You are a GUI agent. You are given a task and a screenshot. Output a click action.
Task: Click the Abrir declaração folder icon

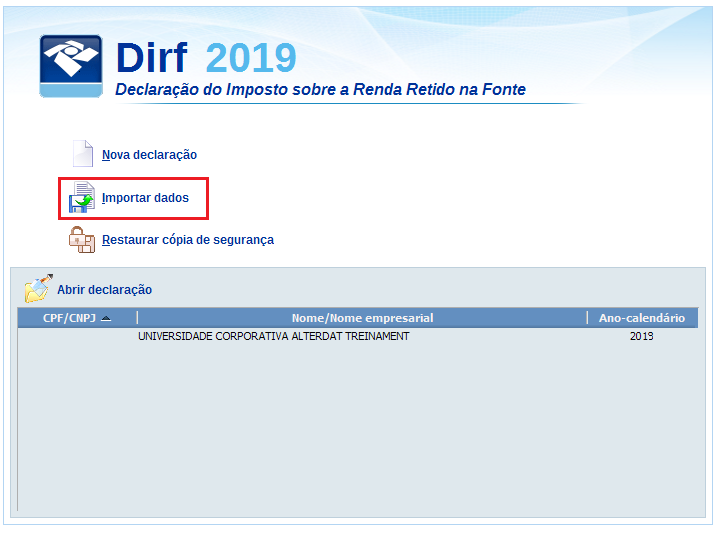coord(38,288)
